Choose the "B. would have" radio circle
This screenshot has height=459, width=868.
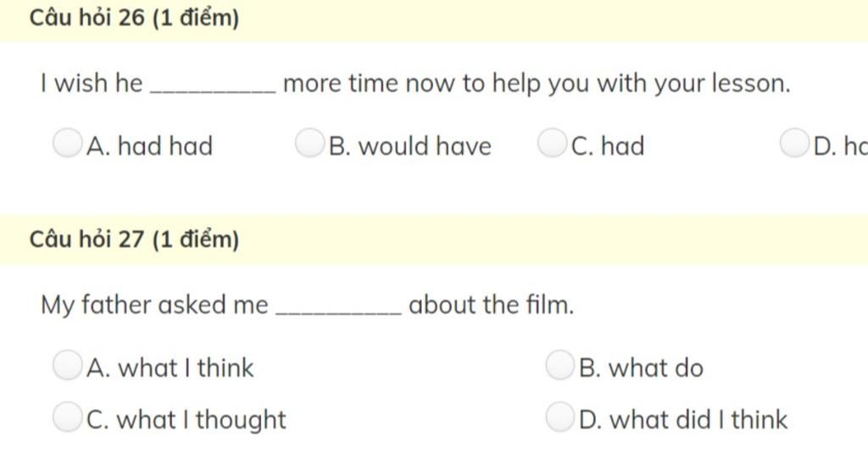point(309,144)
